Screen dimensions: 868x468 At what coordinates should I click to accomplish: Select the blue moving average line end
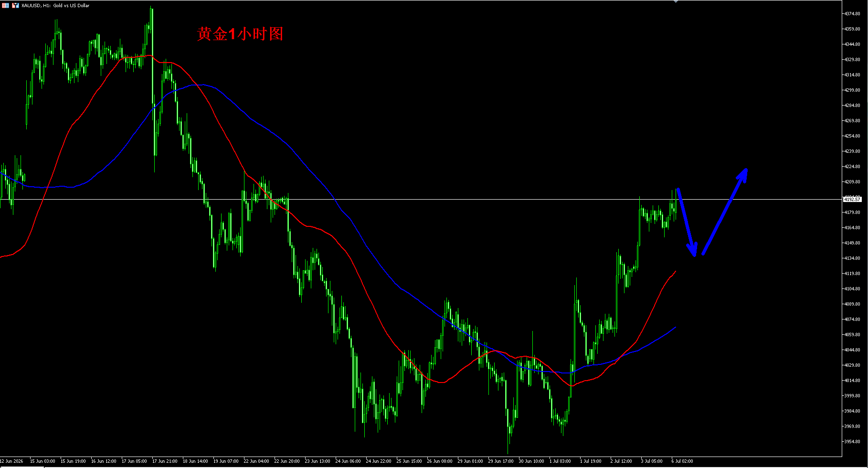click(x=674, y=328)
